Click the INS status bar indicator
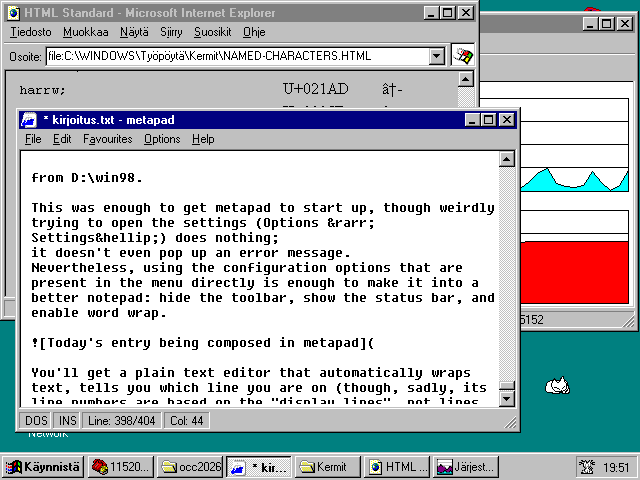 point(67,420)
